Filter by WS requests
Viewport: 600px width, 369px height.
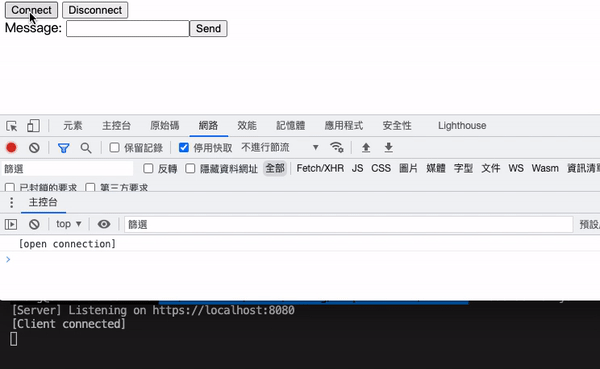pyautogui.click(x=516, y=168)
